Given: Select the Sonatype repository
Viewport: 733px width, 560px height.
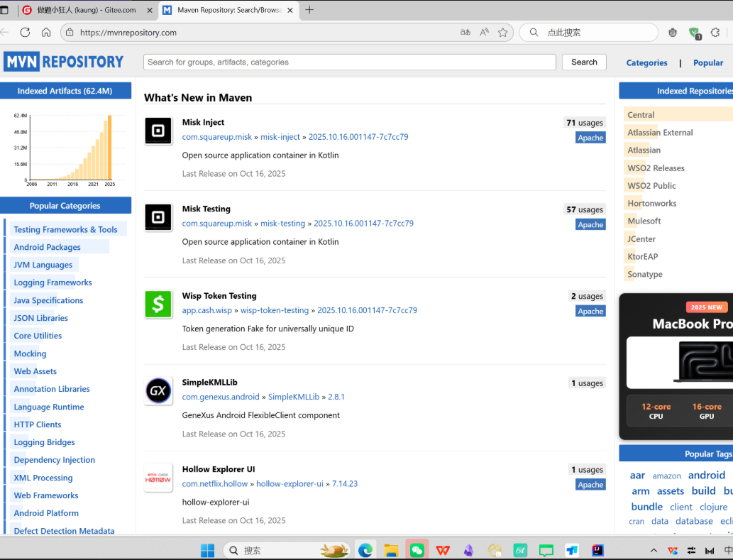Looking at the screenshot, I should 644,275.
